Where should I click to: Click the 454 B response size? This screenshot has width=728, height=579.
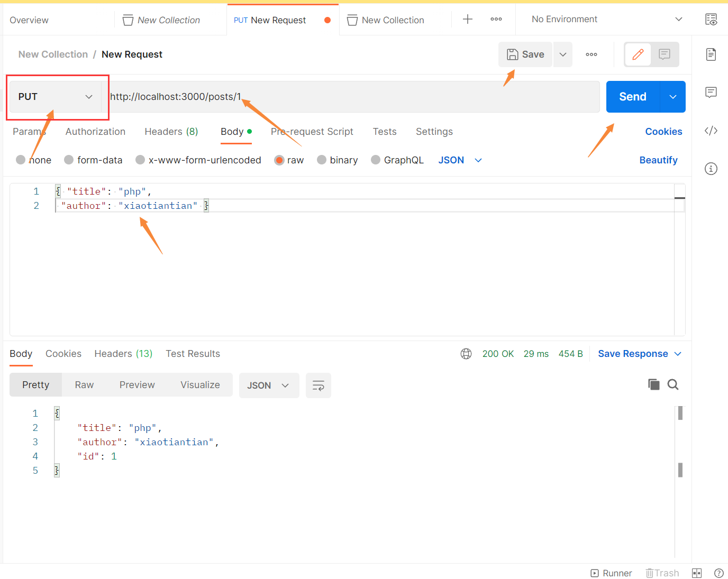pyautogui.click(x=570, y=354)
